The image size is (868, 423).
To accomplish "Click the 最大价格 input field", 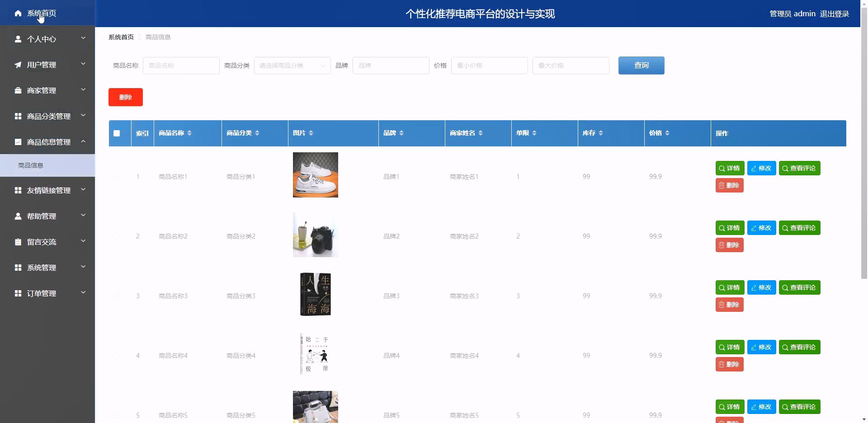I will pos(571,66).
